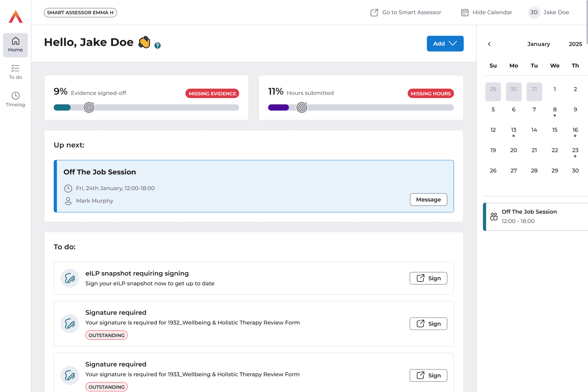588x392 pixels.
Task: Go to previous month in calendar
Action: tap(489, 44)
